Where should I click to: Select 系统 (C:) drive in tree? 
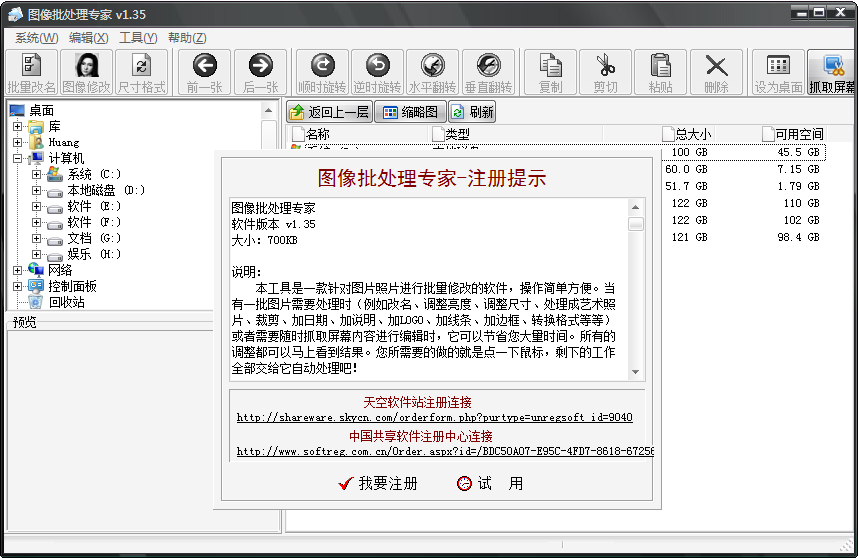pyautogui.click(x=94, y=175)
